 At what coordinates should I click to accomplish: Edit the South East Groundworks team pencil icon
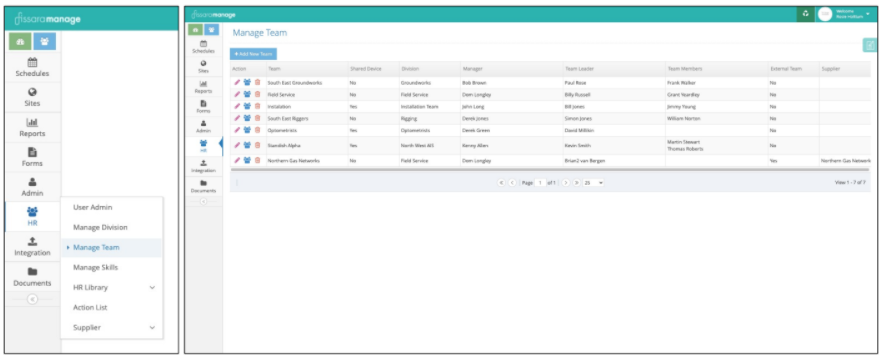click(237, 83)
